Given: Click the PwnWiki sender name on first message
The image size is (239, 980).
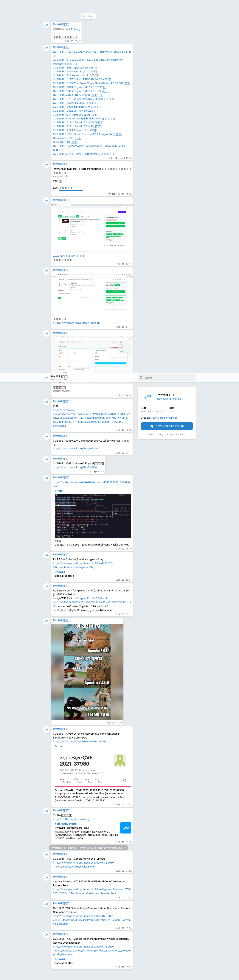Looking at the screenshot, I should point(61,24).
